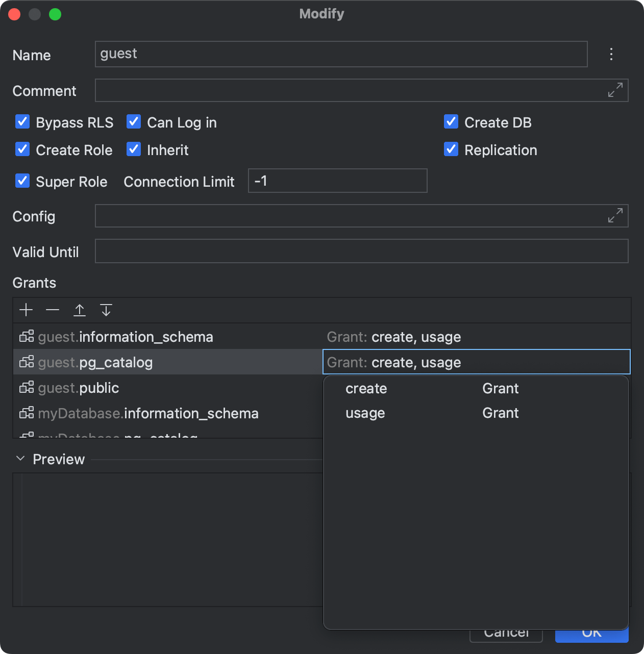This screenshot has width=644, height=654.
Task: Click the move-down arrow in the Grants toolbar
Action: [106, 310]
